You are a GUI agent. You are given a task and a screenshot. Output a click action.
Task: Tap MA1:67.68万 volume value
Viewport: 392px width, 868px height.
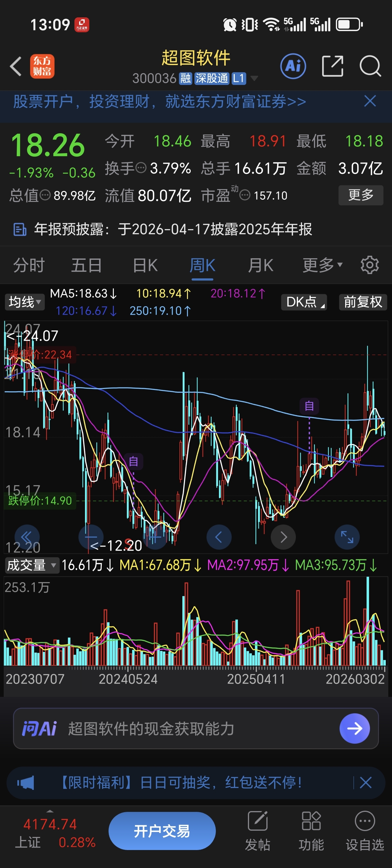(x=160, y=565)
